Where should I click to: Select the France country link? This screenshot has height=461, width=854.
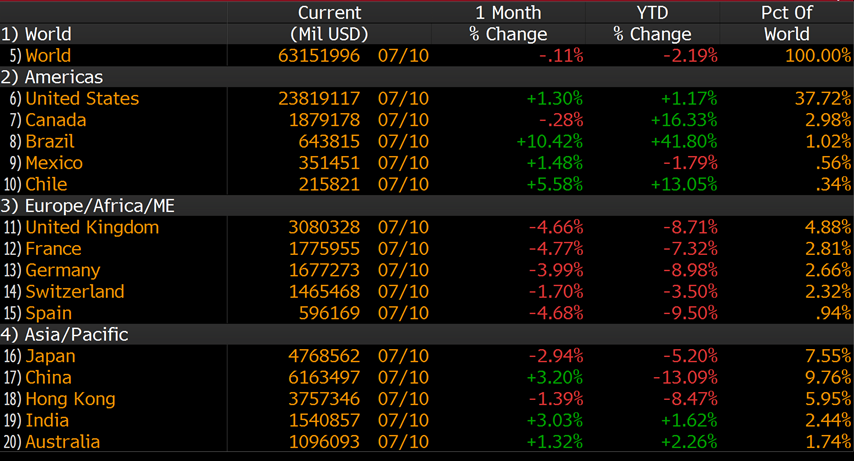point(53,249)
